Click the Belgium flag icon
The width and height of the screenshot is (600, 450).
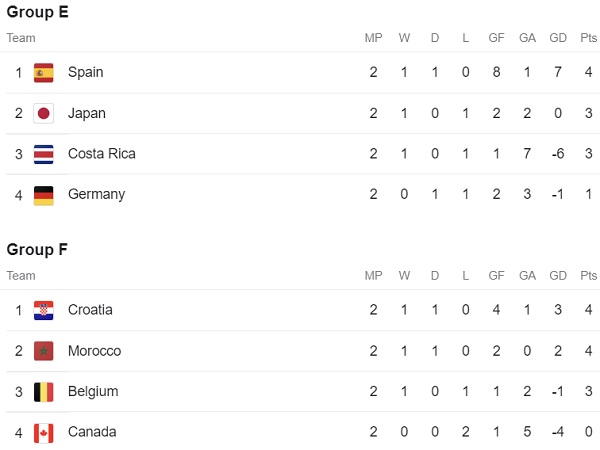pyautogui.click(x=44, y=392)
